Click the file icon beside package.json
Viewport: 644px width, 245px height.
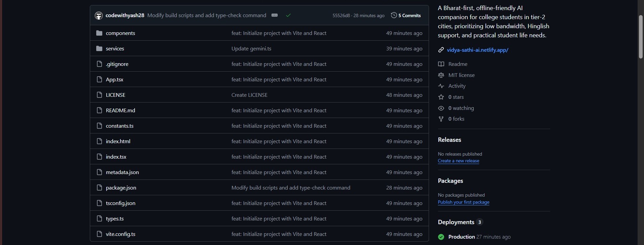(x=99, y=188)
